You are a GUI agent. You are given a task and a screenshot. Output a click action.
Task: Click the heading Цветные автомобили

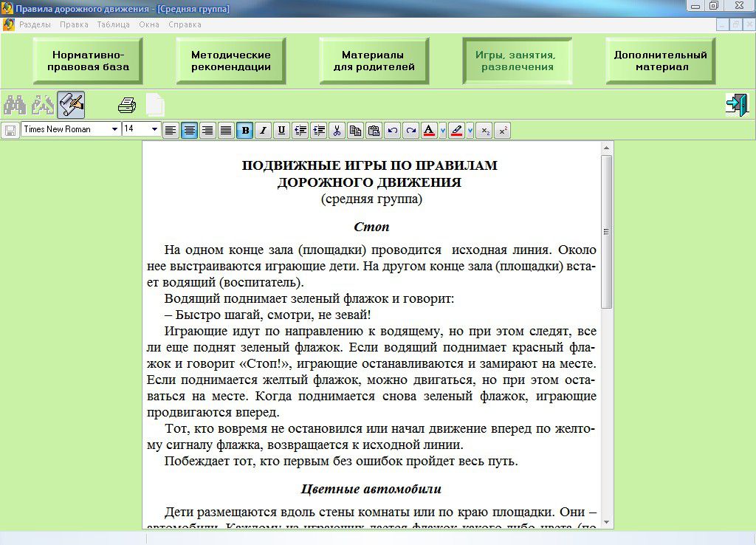[x=371, y=489]
